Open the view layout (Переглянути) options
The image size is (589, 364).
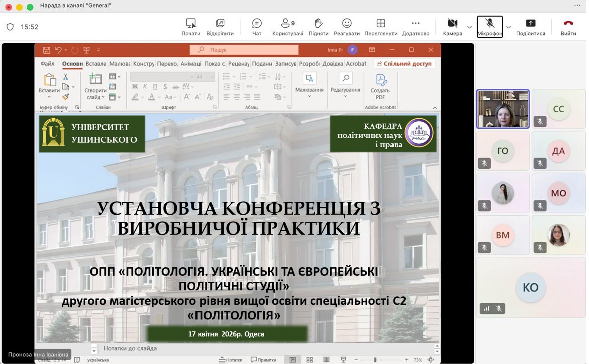(x=381, y=27)
